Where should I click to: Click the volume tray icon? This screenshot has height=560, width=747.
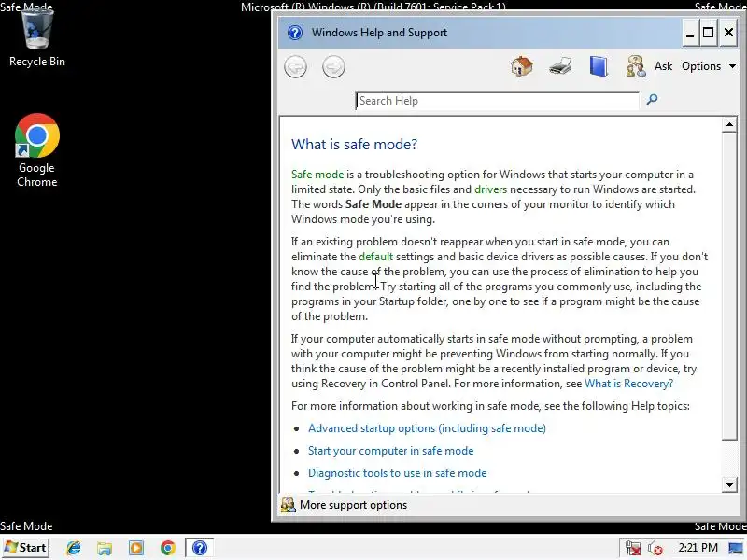655,548
